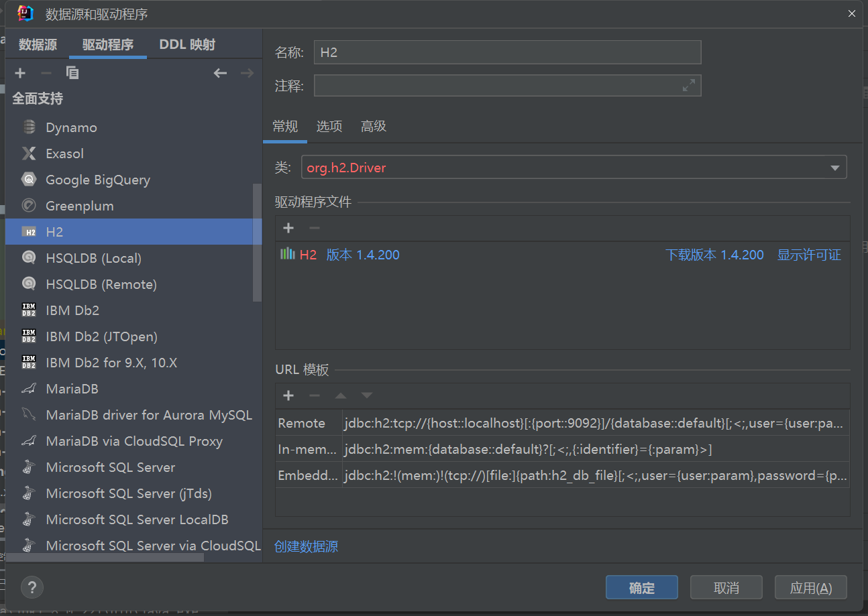Click 下载版本 1.4.200 link
The height and width of the screenshot is (616, 868).
click(714, 255)
